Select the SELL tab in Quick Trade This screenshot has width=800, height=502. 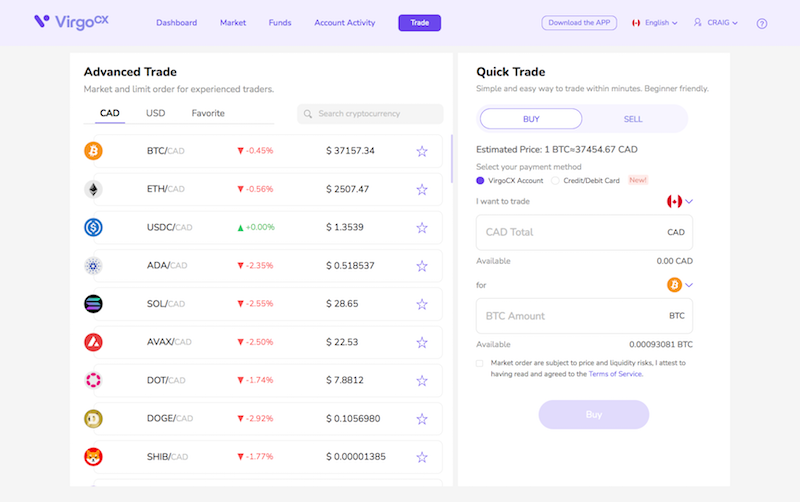(x=633, y=119)
